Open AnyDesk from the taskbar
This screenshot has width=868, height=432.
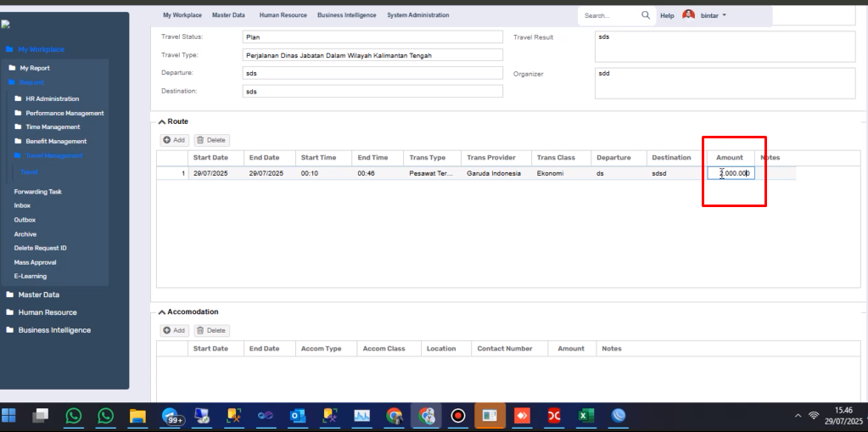522,415
